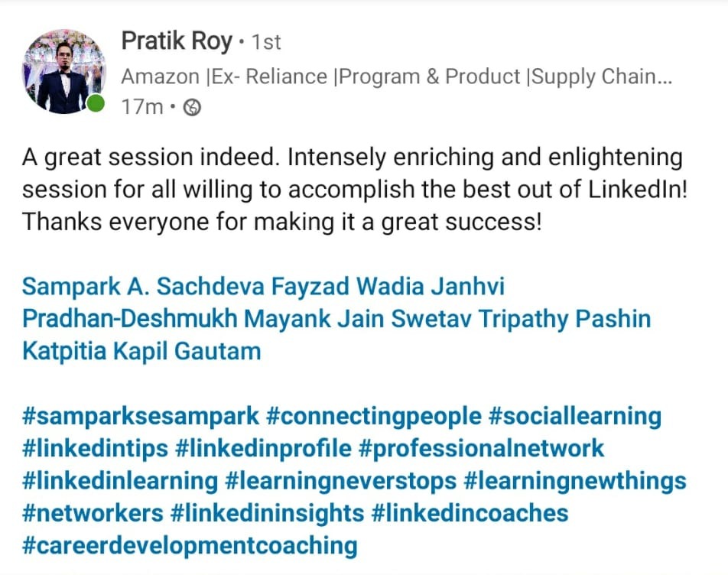The height and width of the screenshot is (575, 728).
Task: Open the #linkedinprofile hashtag
Action: 263,449
